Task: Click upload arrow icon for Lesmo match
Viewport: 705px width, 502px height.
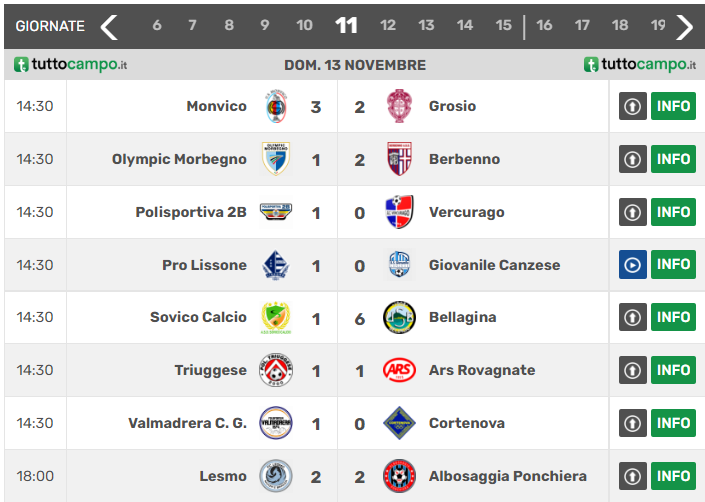Action: tap(632, 476)
